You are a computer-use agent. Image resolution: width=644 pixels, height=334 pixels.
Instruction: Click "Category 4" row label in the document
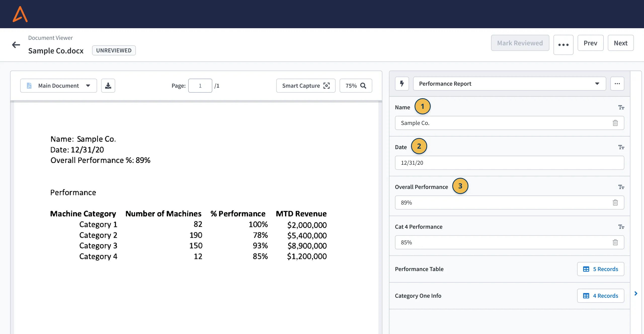[98, 256]
